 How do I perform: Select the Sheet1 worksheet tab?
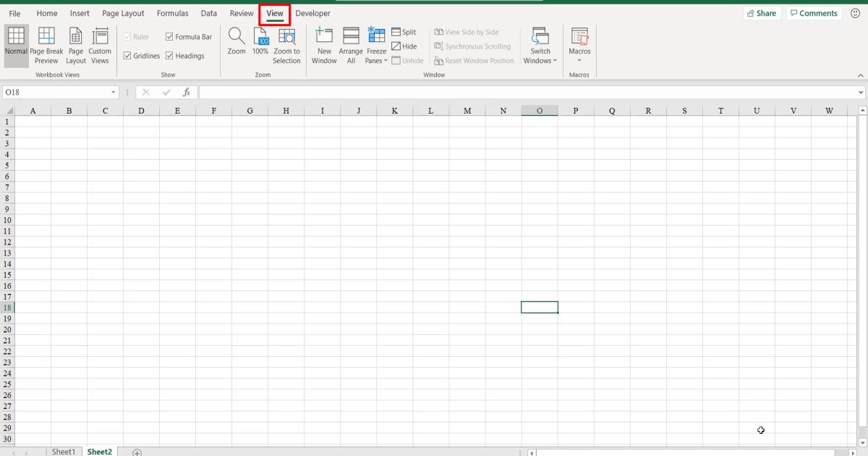coord(64,451)
